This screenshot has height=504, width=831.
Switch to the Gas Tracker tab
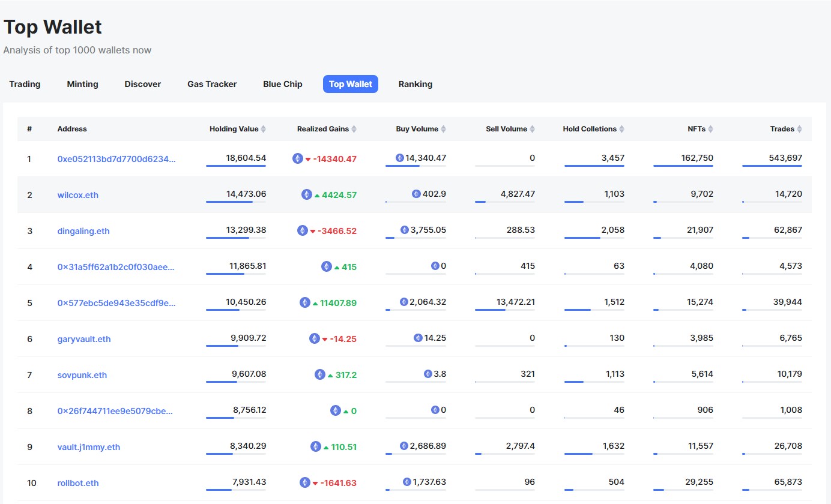coord(212,84)
